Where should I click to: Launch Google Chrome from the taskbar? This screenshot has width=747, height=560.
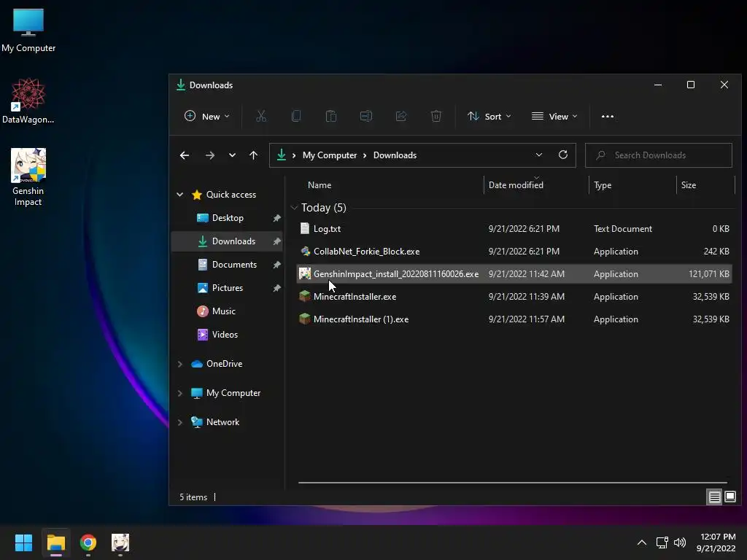click(x=88, y=542)
